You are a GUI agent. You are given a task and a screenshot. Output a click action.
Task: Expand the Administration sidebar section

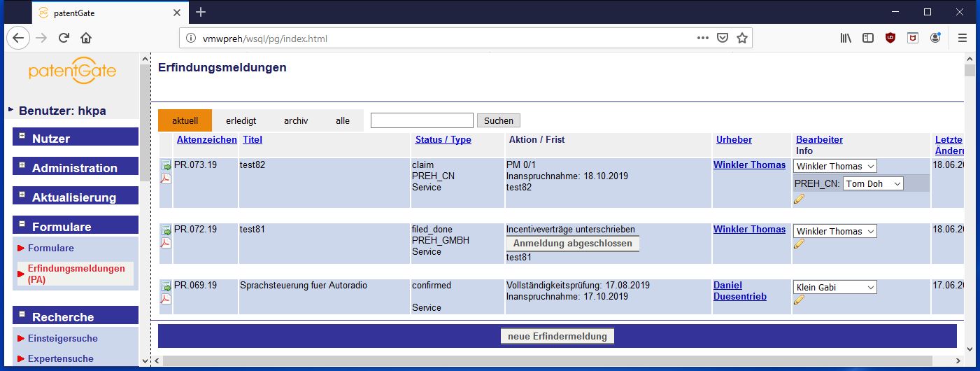pos(22,165)
